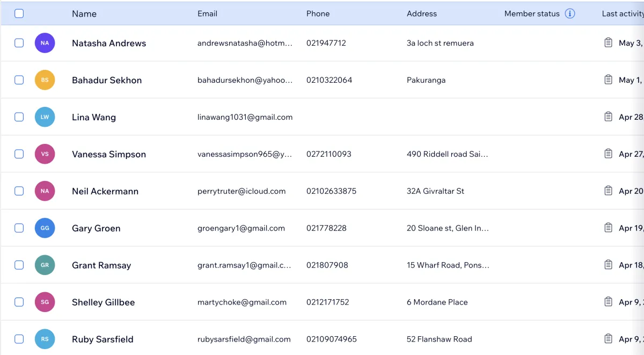Screen dimensions: 644x355
Task: Sort by the Name column header
Action: point(84,14)
